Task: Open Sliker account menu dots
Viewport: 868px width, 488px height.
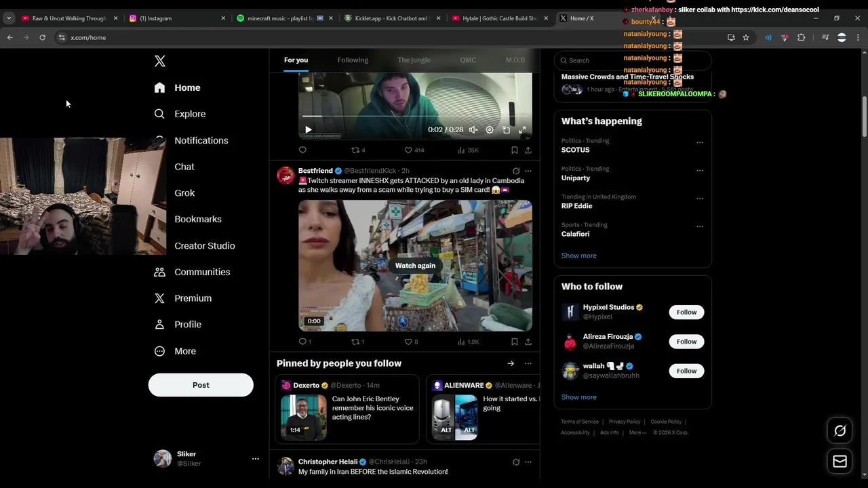Action: coord(255,459)
